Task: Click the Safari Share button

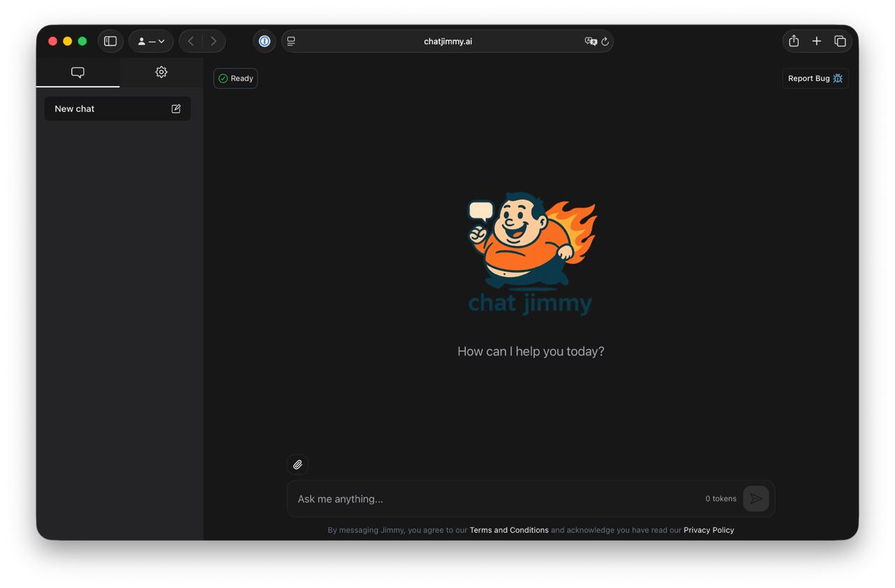Action: pos(794,41)
